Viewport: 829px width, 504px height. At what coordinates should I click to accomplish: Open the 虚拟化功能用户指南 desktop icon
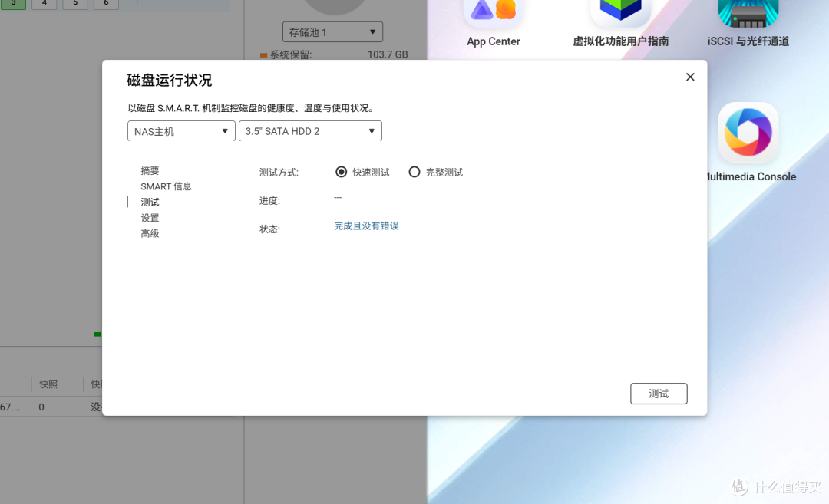tap(620, 14)
